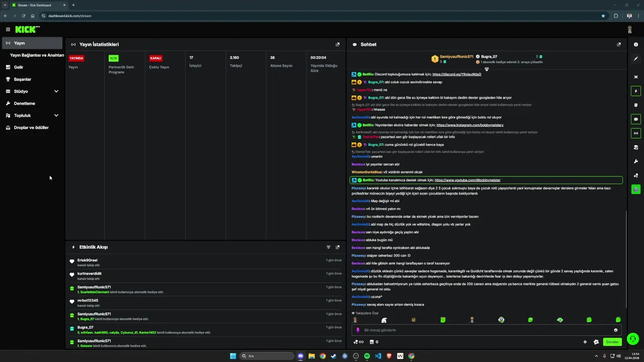Select the first character emote in emote row
This screenshot has height=362, width=644.
pyautogui.click(x=355, y=320)
